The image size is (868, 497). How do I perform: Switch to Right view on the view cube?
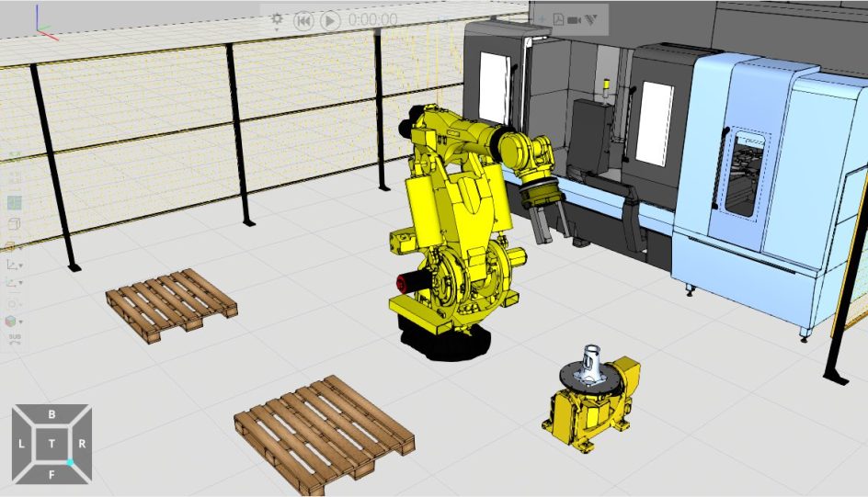click(82, 444)
